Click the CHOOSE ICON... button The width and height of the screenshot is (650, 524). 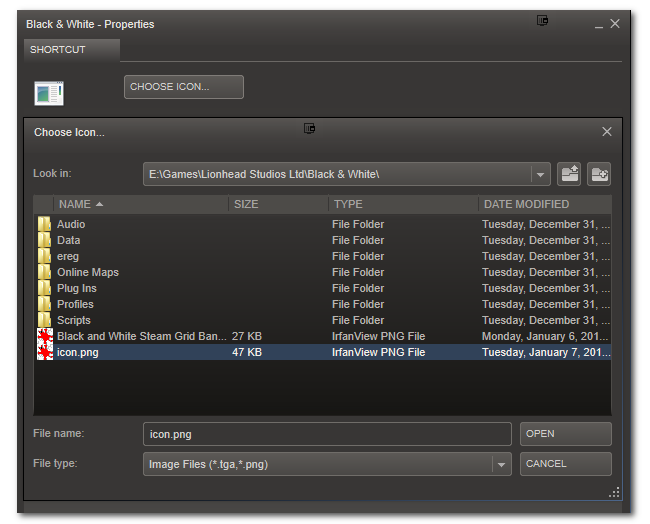pos(184,87)
